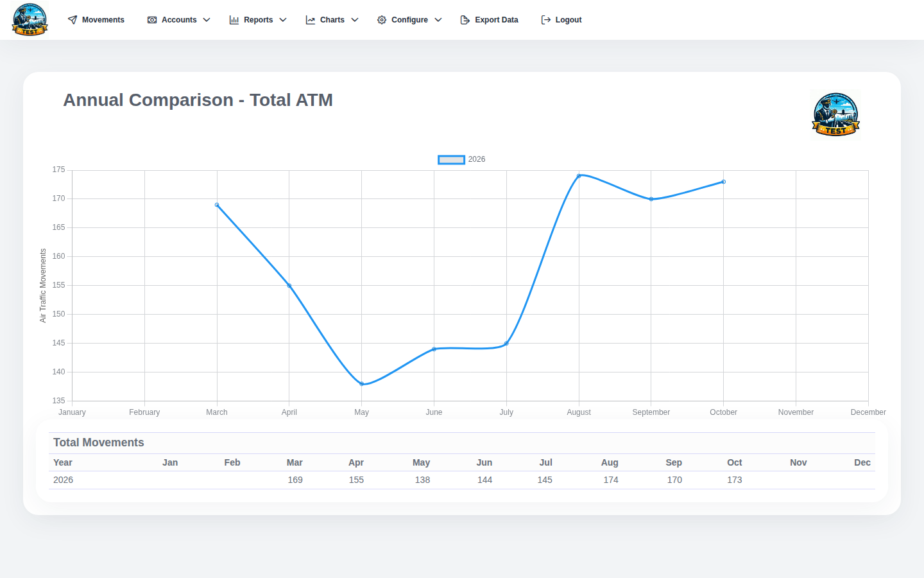Click the Logout arrow icon
The width and height of the screenshot is (924, 578).
point(546,20)
